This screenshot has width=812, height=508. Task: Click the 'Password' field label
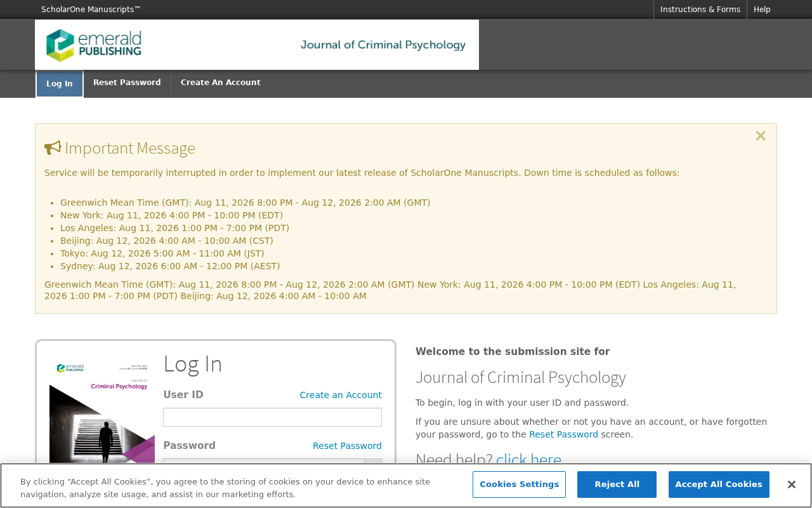pos(189,446)
